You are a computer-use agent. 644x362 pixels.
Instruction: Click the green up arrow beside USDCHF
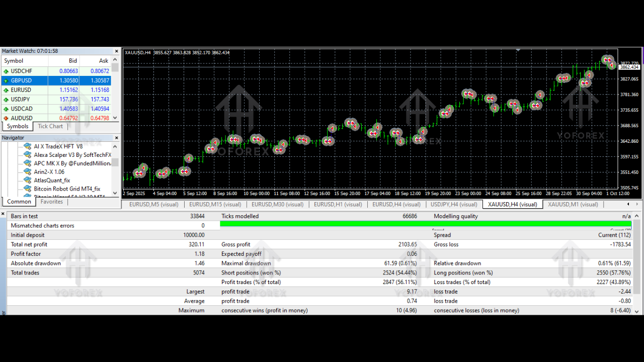pos(5,71)
